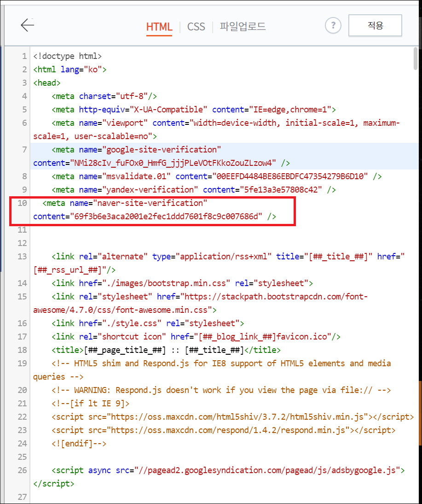The width and height of the screenshot is (422, 504).
Task: Click the X-UA-Compatible meta line
Action: coord(194,110)
